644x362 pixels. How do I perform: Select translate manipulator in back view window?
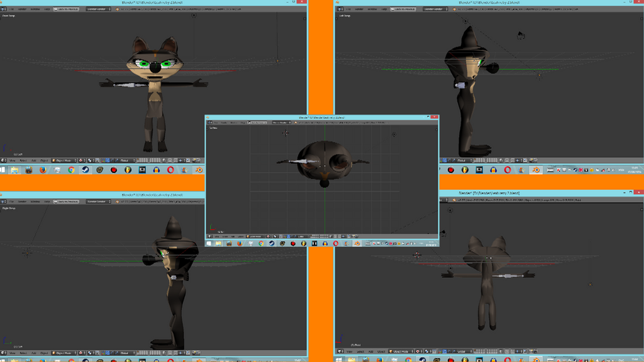[x=444, y=351]
